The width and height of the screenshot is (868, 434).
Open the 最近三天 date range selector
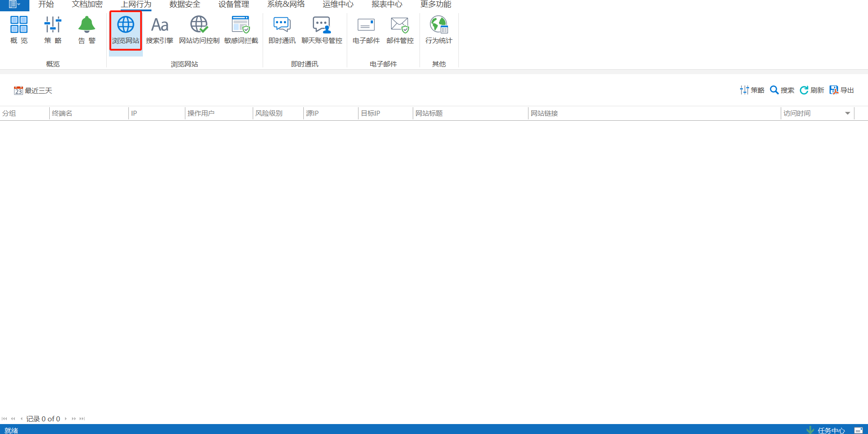[x=33, y=90]
